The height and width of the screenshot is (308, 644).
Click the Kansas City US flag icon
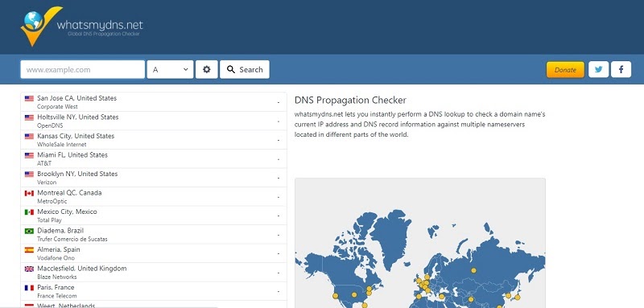(29, 136)
